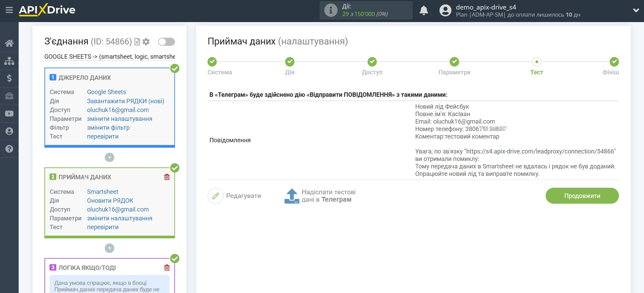
Task: Click the upload test data icon
Action: 292,196
